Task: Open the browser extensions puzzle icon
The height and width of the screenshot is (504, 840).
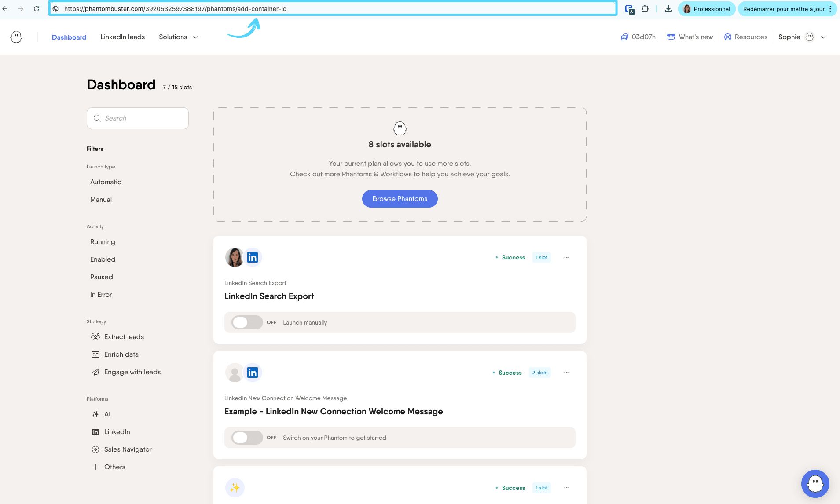Action: point(645,9)
